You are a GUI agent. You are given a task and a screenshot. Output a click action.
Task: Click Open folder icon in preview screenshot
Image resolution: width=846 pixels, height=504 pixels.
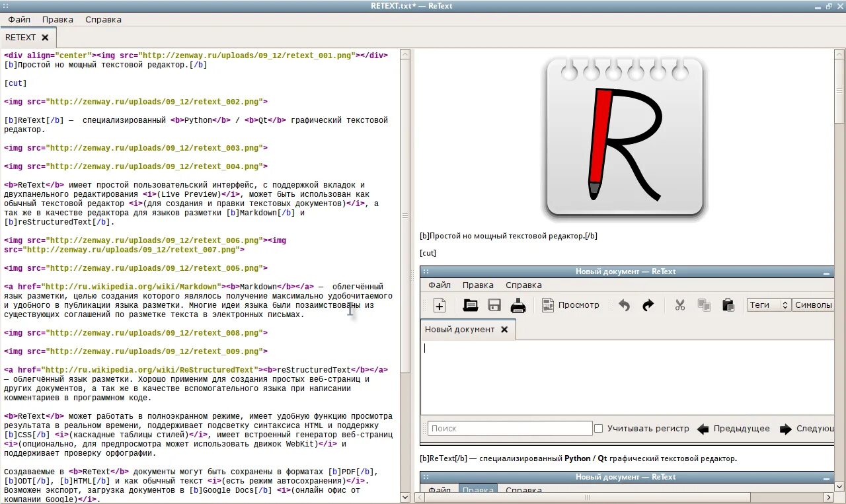pyautogui.click(x=471, y=305)
